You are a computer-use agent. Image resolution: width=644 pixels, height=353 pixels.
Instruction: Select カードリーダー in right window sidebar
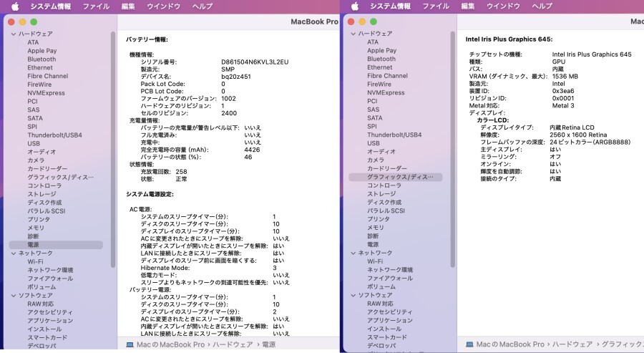387,168
